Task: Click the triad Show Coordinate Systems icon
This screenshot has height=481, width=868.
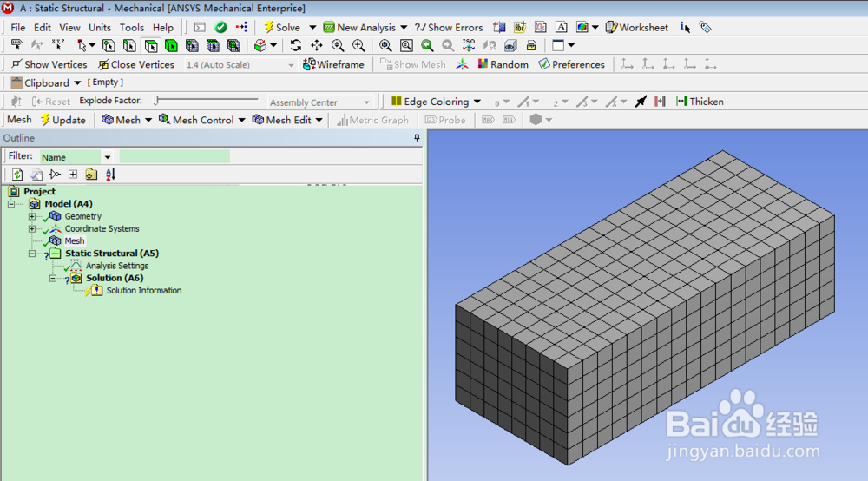Action: coord(462,65)
